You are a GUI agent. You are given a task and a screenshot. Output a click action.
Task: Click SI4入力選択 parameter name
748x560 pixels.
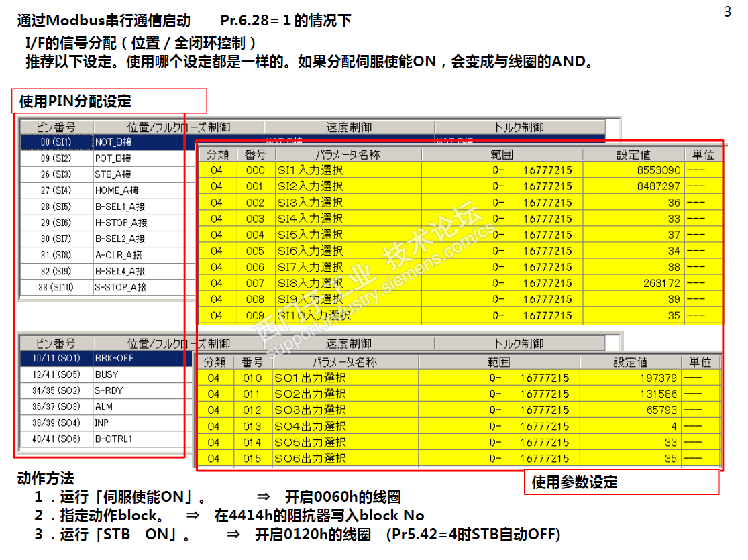311,219
